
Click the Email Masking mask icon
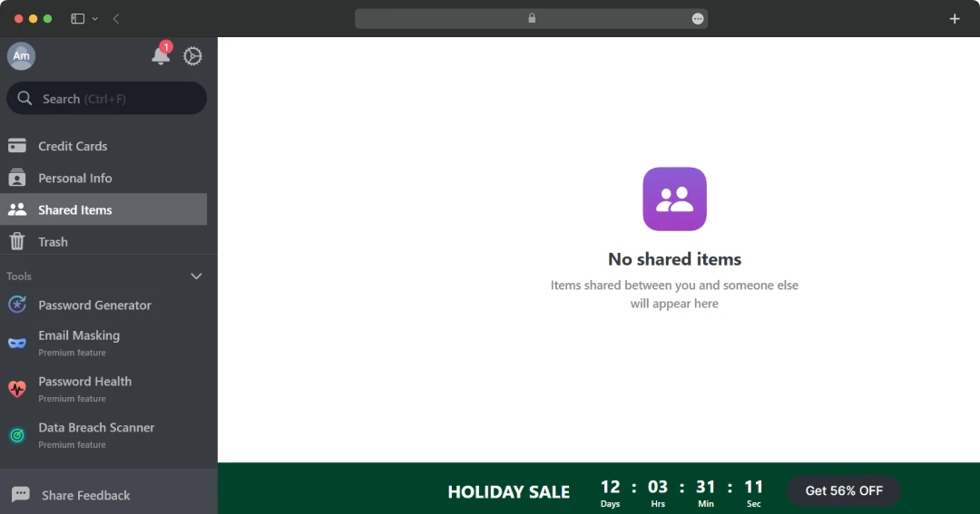click(x=17, y=343)
